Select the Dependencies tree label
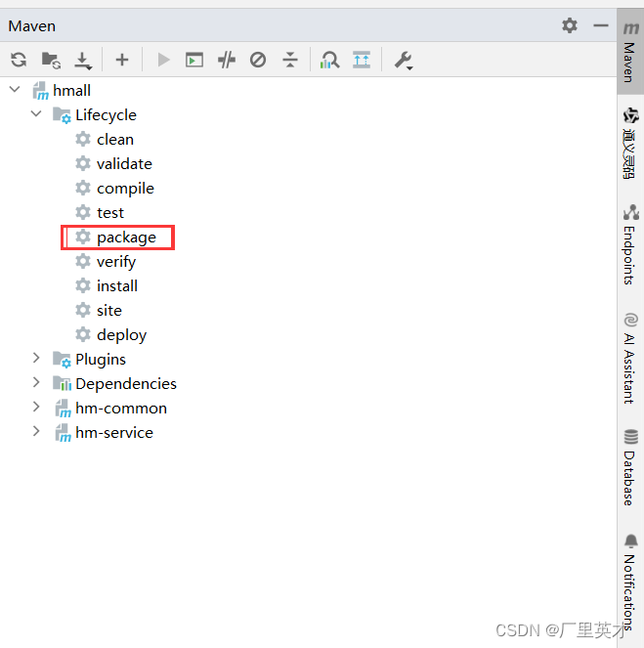Screen dimensions: 644x648 [126, 384]
